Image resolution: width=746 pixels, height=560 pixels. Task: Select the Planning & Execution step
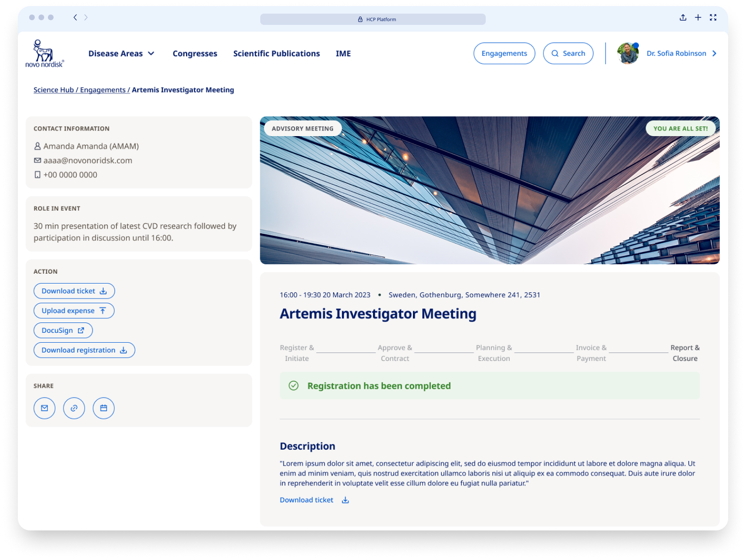pos(494,353)
